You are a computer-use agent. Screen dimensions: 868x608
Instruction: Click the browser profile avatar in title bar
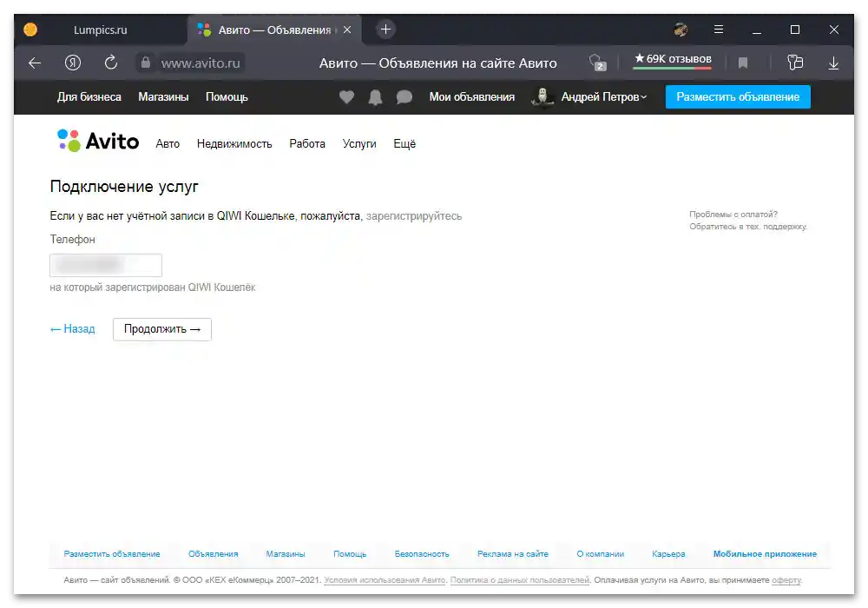681,30
